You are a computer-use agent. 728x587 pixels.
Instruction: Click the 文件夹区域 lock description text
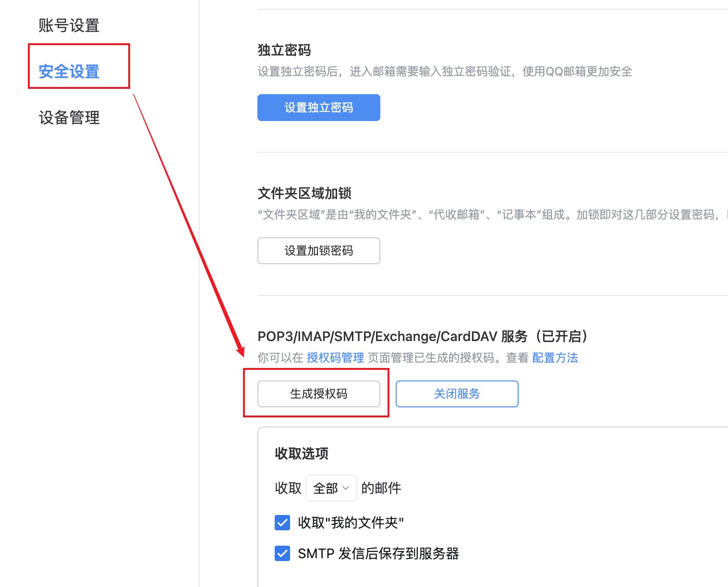click(x=487, y=215)
